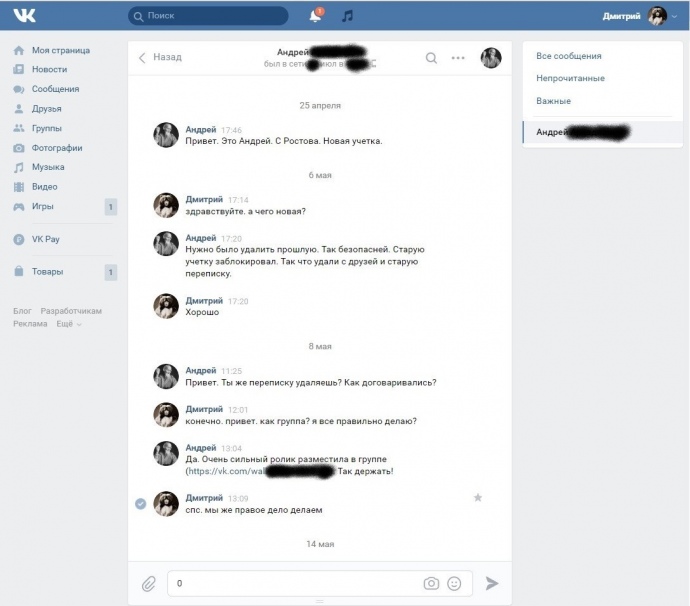Screen dimensions: 690x606
Task: Open camera photo attachment icon
Action: 431,584
